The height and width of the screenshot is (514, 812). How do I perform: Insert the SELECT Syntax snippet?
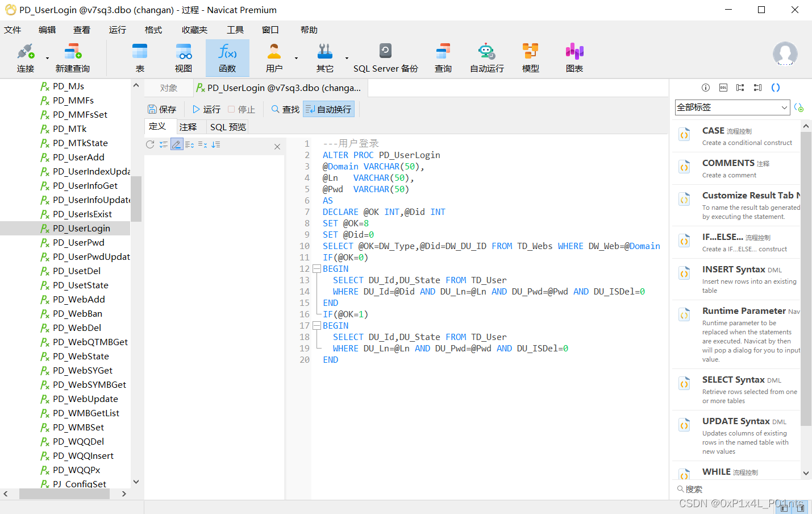pyautogui.click(x=736, y=390)
